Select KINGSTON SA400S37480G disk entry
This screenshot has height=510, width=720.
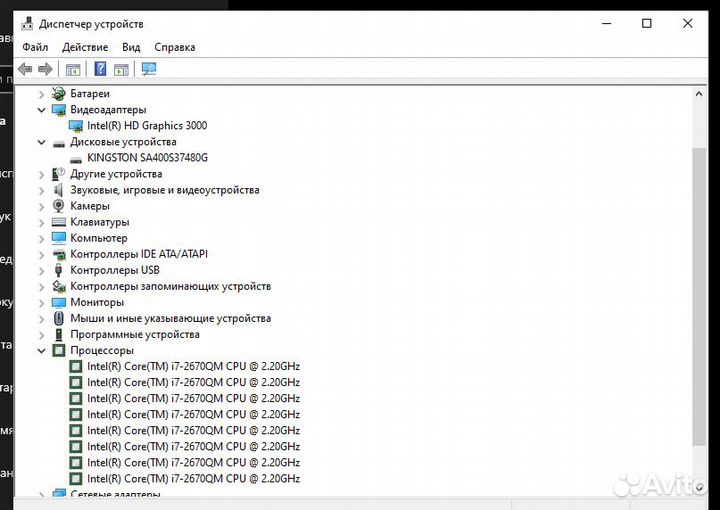(147, 158)
